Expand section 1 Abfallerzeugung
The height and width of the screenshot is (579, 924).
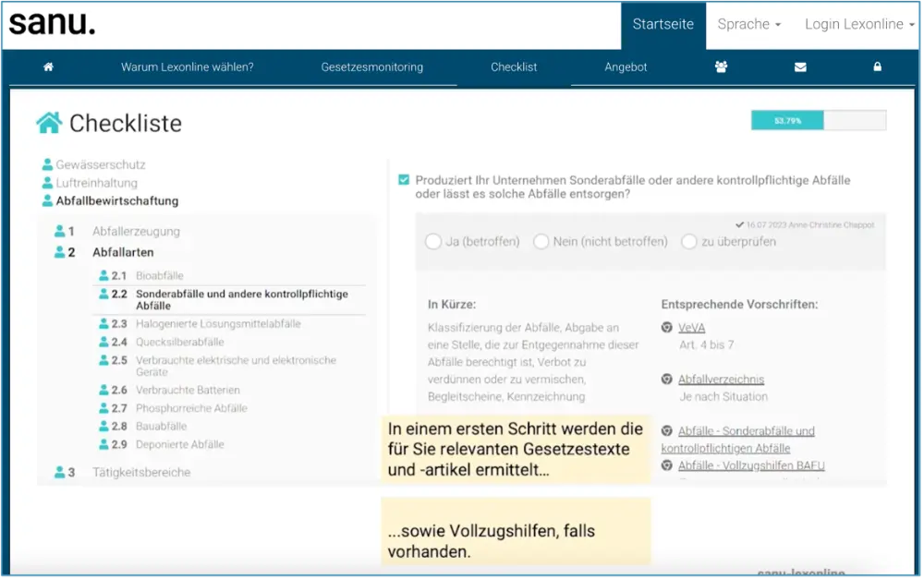[136, 231]
